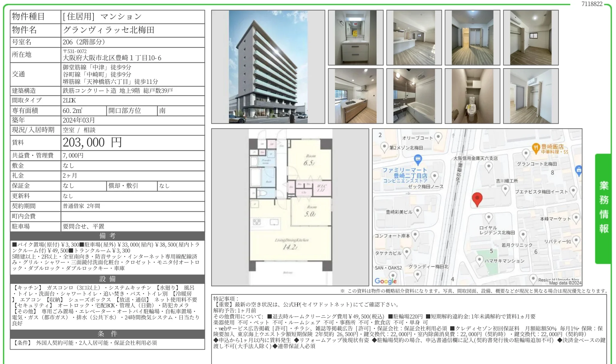Viewport: 616px width, 364px height.
Task: Click the rent price 203,000円
Action: pyautogui.click(x=92, y=143)
